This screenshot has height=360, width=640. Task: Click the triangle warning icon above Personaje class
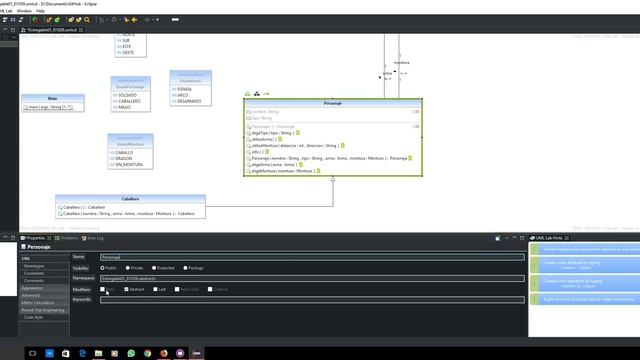tap(247, 94)
